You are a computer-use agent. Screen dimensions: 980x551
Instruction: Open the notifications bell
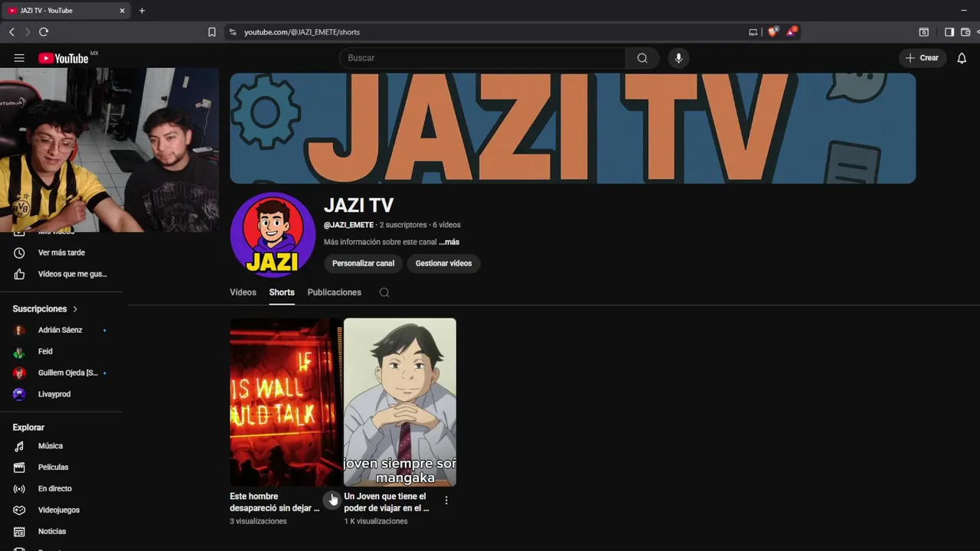coord(962,58)
